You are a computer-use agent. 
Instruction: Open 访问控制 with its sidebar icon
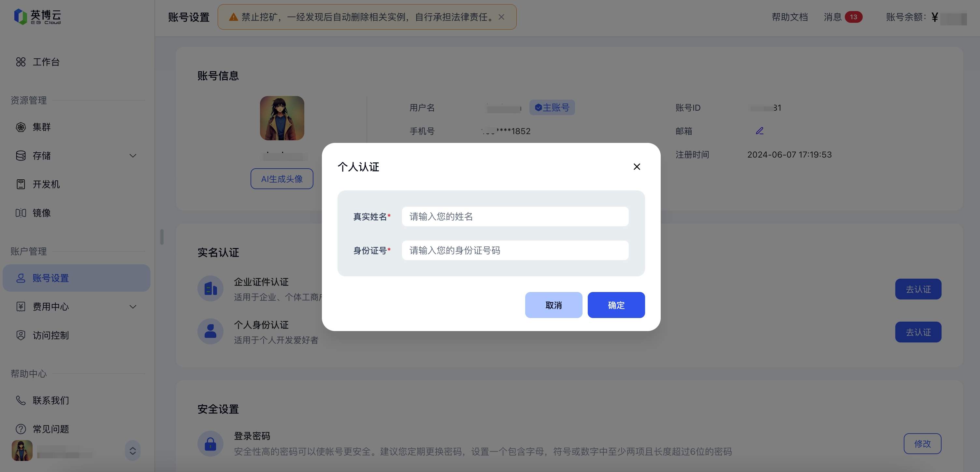tap(21, 335)
